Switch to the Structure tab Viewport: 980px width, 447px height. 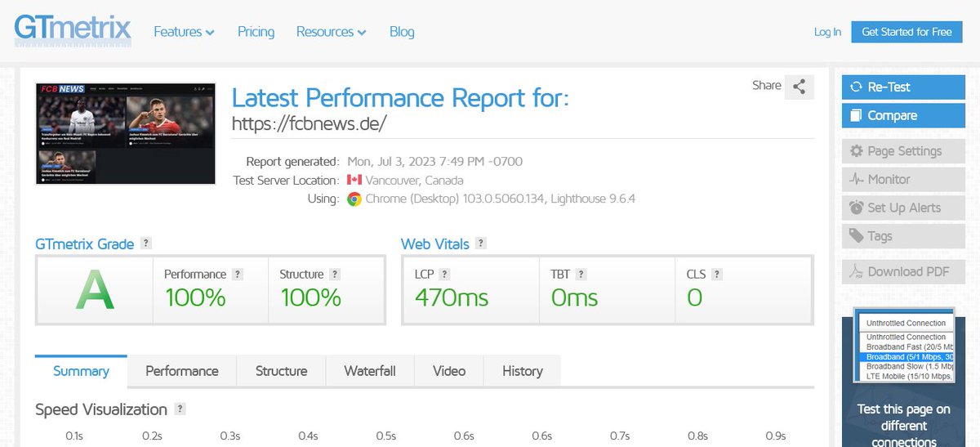coord(281,371)
